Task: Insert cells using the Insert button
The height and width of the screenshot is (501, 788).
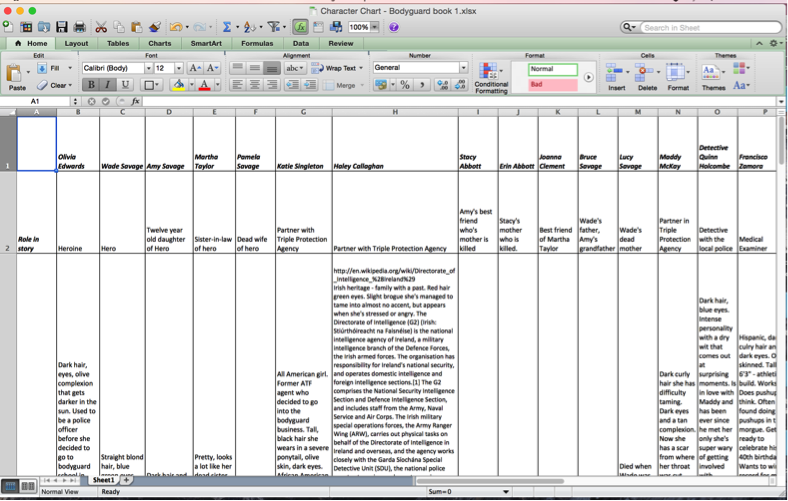Action: [x=617, y=77]
